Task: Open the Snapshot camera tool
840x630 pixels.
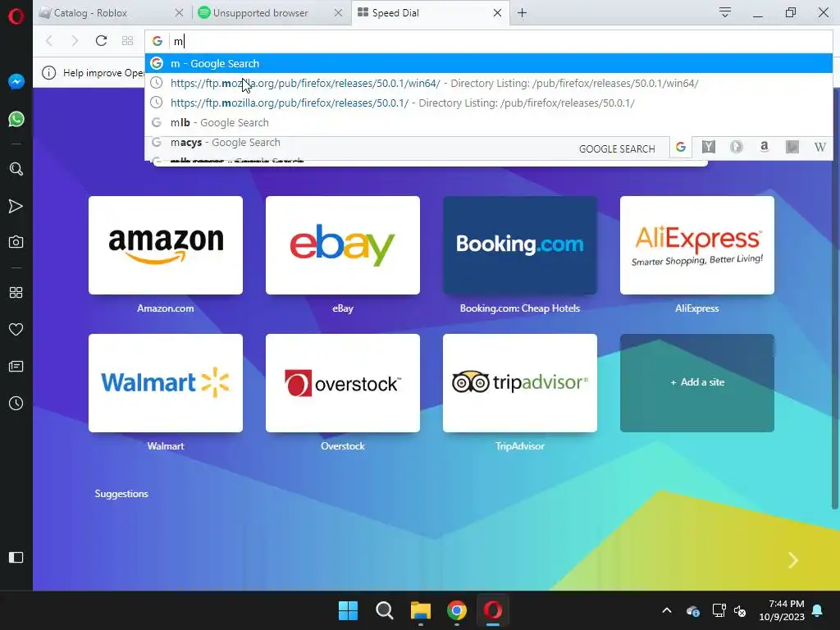Action: coord(16,242)
